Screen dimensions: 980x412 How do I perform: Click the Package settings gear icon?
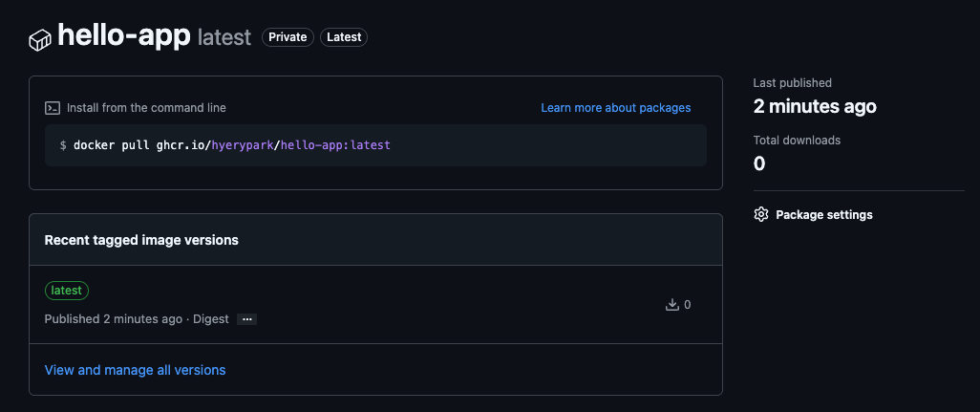point(760,214)
